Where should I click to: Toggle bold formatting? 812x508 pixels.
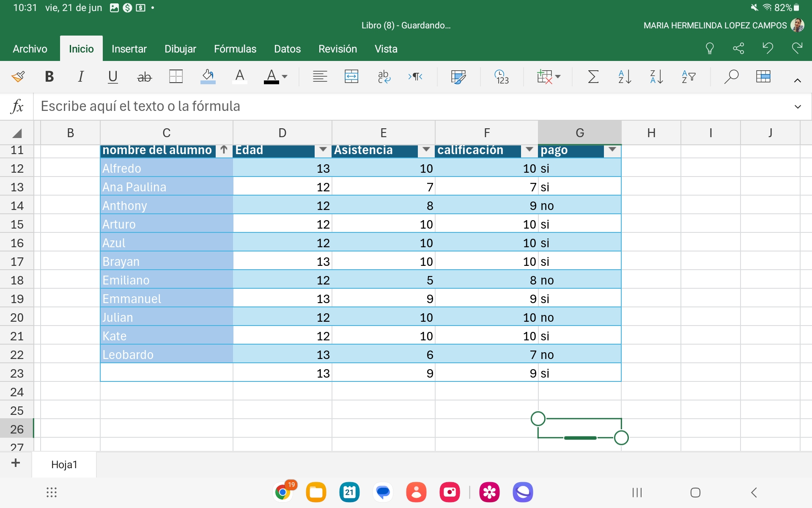[49, 77]
